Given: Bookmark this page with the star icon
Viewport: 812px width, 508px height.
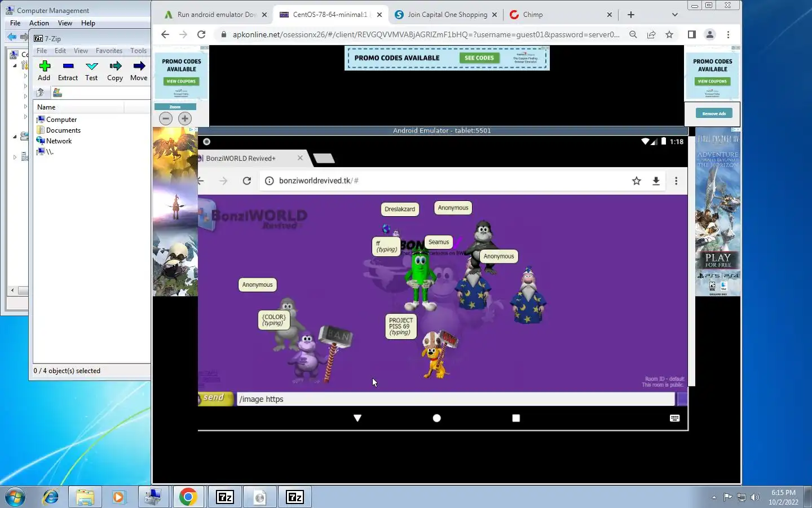Looking at the screenshot, I should (669, 34).
